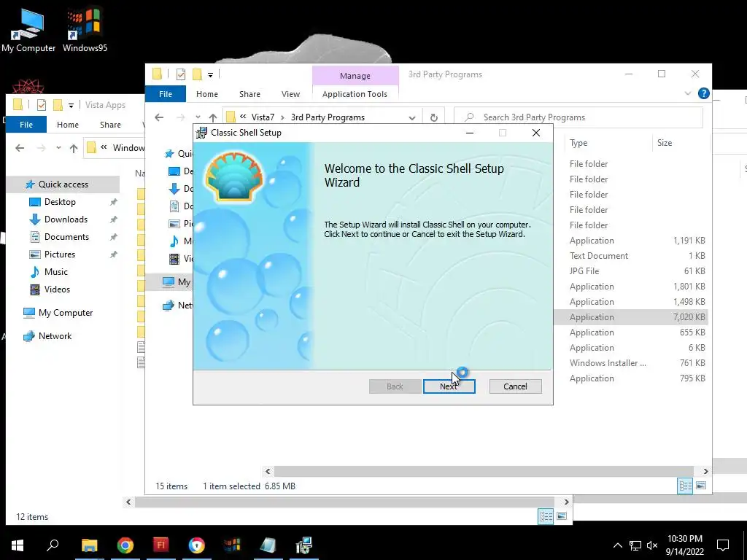Open Help in 3rd Party Programs window

coord(704,93)
